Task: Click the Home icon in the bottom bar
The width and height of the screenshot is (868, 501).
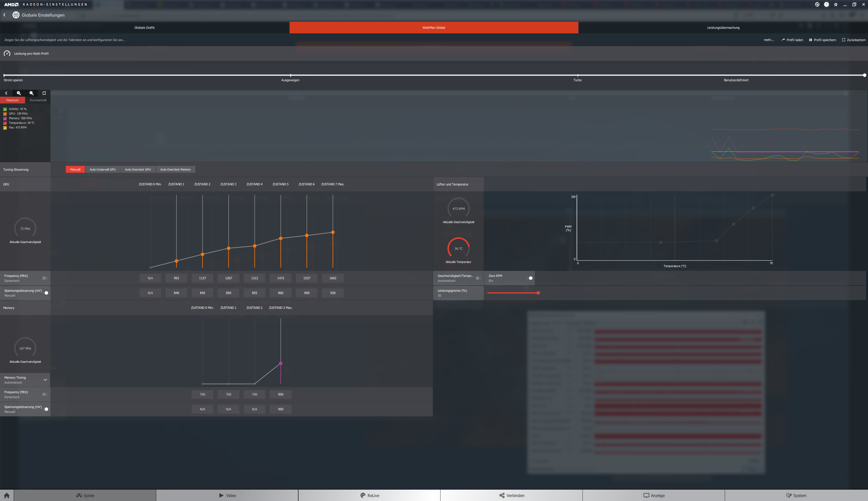Action: (6, 495)
